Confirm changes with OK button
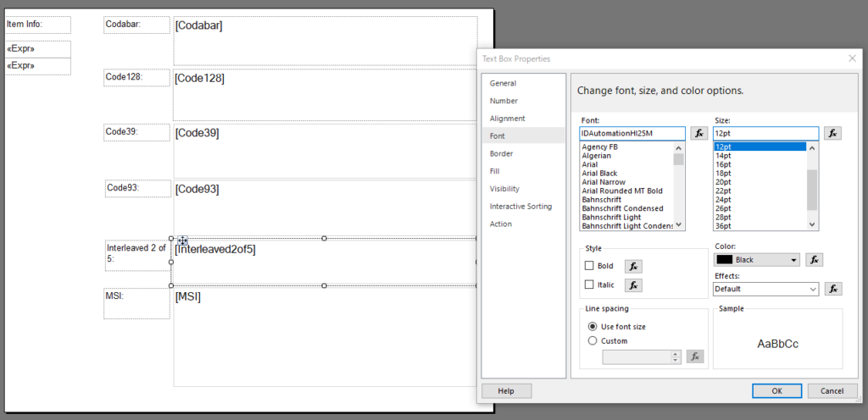Viewport: 868px width, 420px height. coord(776,390)
